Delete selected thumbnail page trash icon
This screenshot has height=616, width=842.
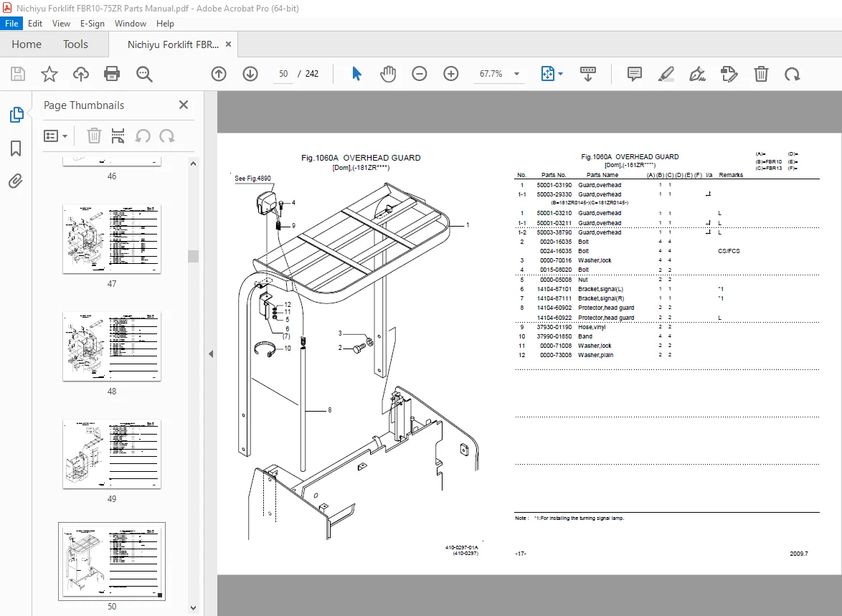[94, 136]
